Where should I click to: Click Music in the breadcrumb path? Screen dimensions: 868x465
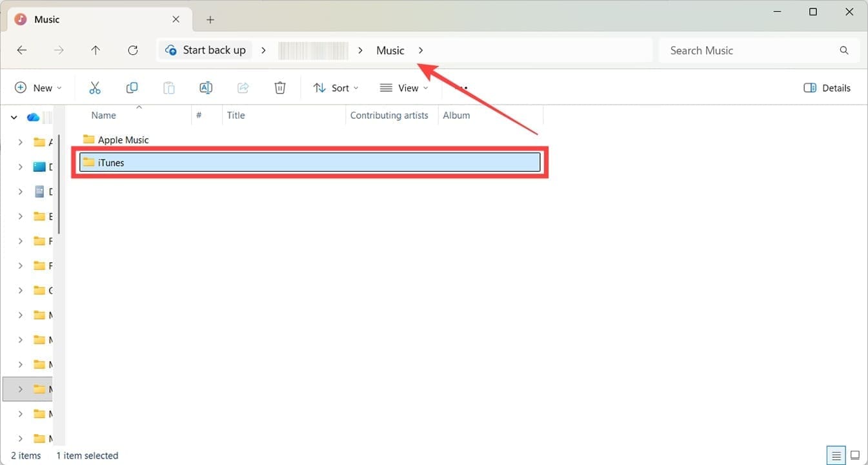(x=390, y=50)
